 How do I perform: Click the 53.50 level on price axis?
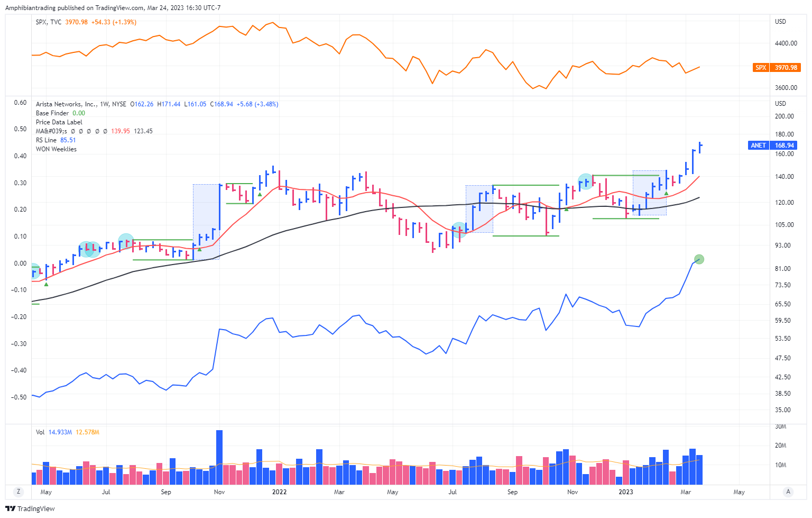point(783,339)
